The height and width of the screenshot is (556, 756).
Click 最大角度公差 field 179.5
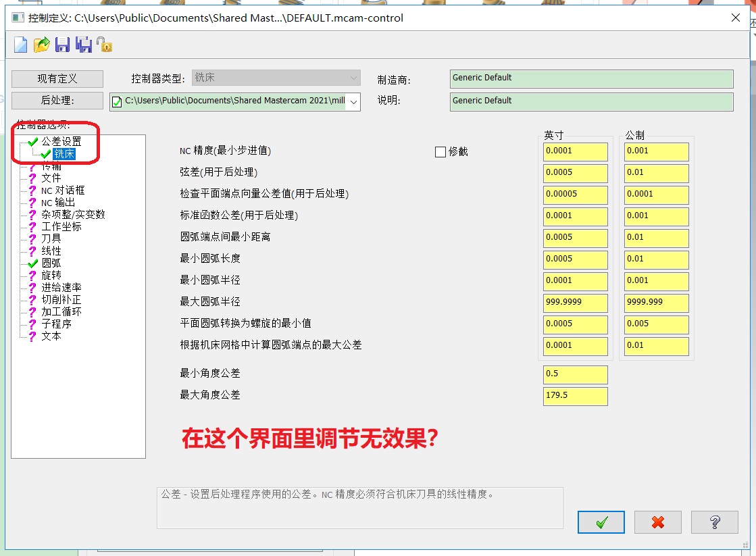(x=575, y=397)
